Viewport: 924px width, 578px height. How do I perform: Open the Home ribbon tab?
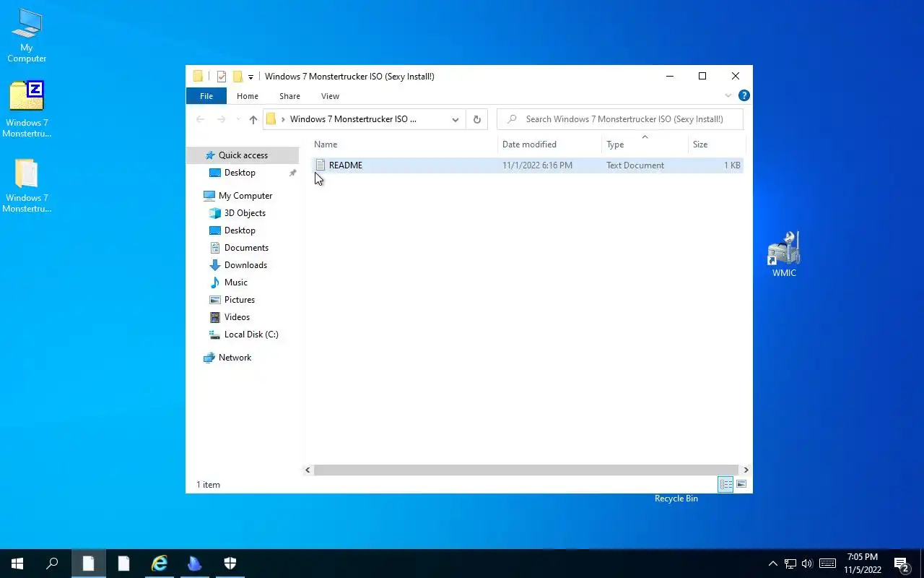click(x=248, y=96)
